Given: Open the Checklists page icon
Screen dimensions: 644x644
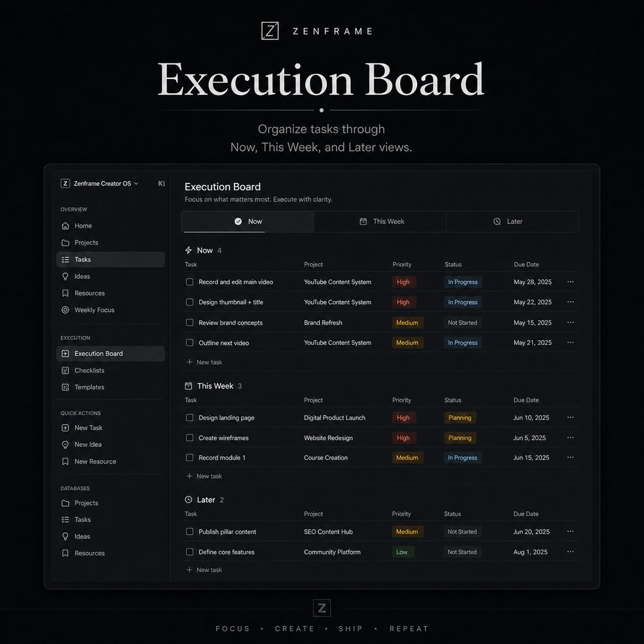Looking at the screenshot, I should point(65,370).
